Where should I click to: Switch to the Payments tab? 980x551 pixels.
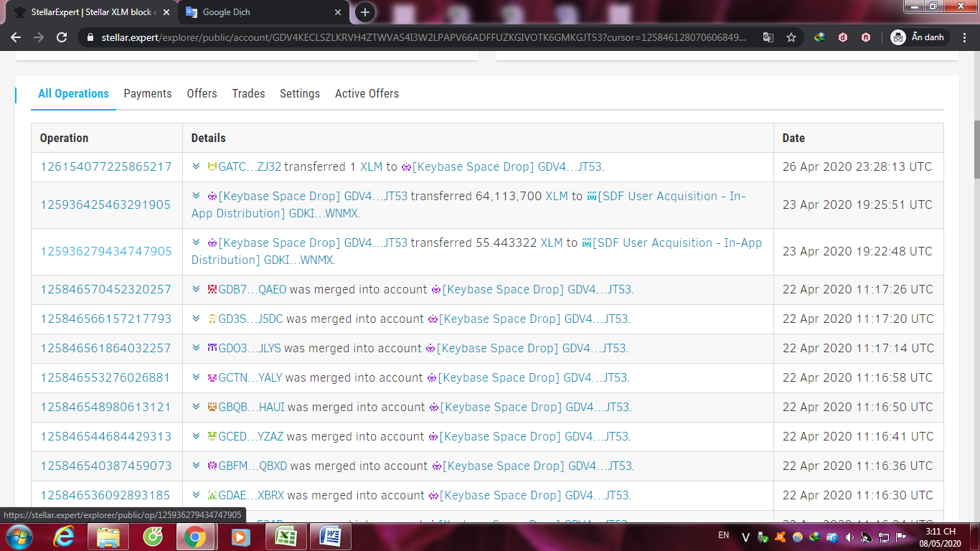point(148,93)
